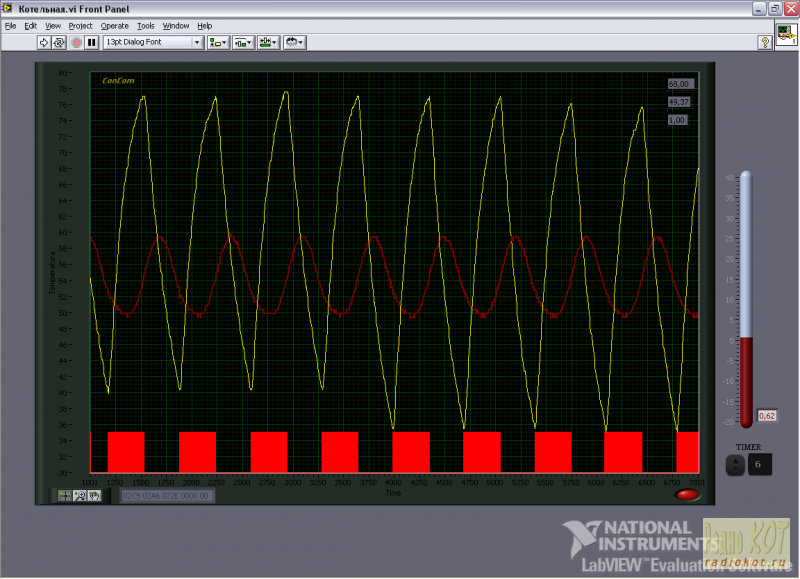Click the thermometer scale maximum value 40
This screenshot has width=800, height=579.
tap(730, 178)
